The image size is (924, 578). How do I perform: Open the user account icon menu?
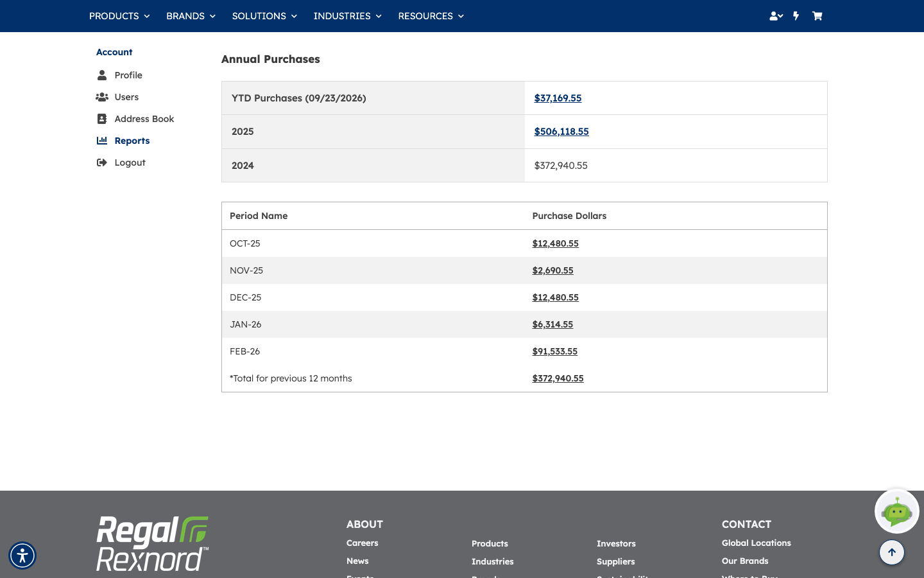pos(776,16)
